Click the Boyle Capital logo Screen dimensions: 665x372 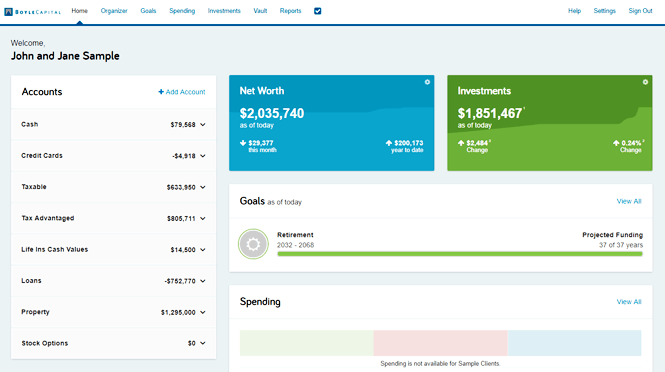32,12
